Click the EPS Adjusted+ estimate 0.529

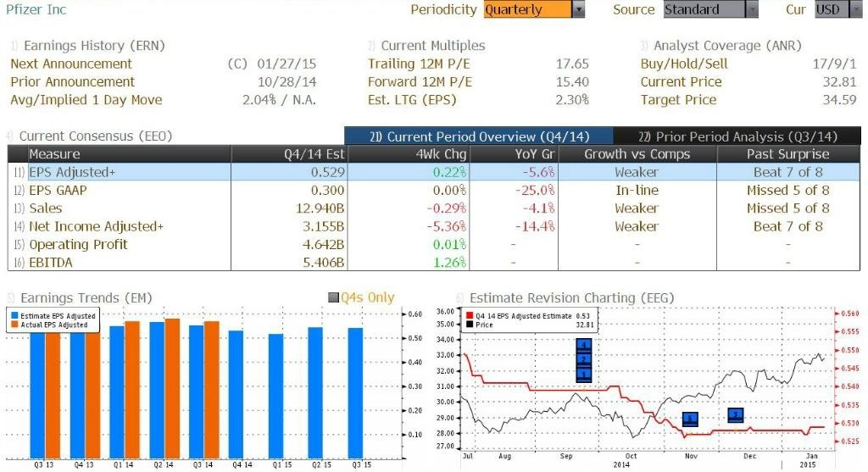coord(328,172)
